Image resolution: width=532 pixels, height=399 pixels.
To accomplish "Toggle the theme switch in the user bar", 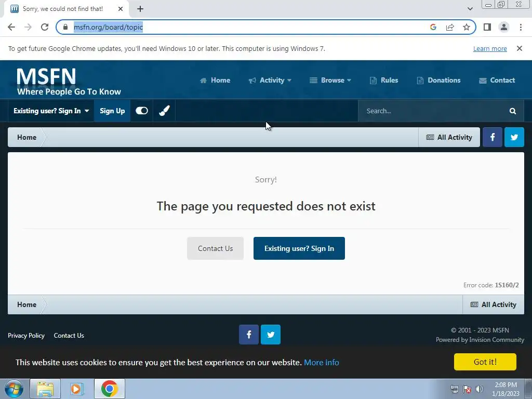I will pyautogui.click(x=142, y=111).
